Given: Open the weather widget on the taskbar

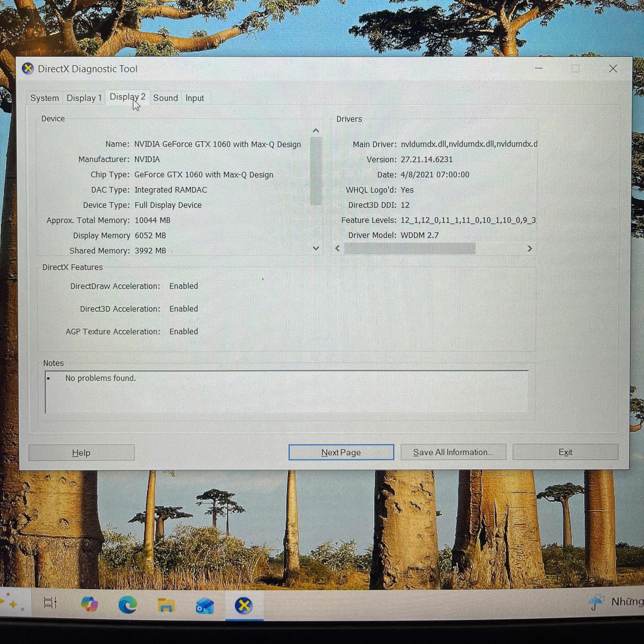Looking at the screenshot, I should (616, 602).
